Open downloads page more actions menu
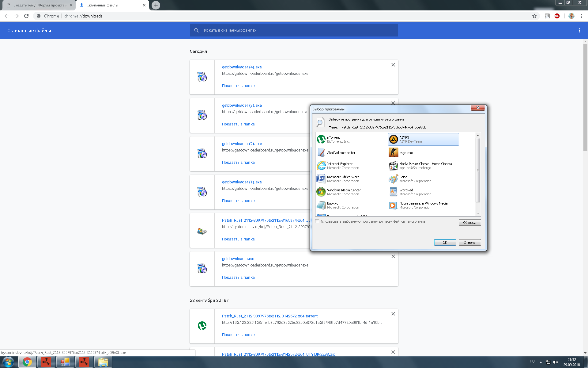The height and width of the screenshot is (368, 588). coord(579,30)
